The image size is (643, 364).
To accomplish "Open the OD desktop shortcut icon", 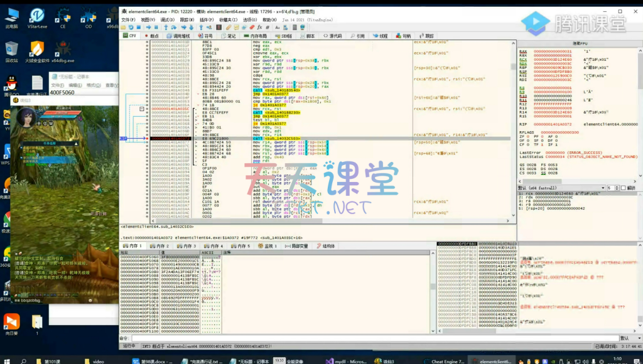I will [x=88, y=17].
